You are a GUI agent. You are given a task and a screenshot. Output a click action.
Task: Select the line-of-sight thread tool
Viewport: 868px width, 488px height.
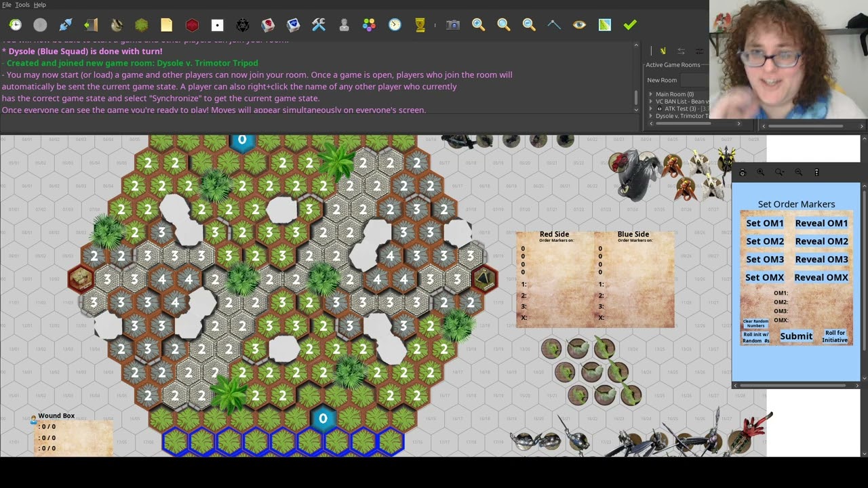click(554, 25)
